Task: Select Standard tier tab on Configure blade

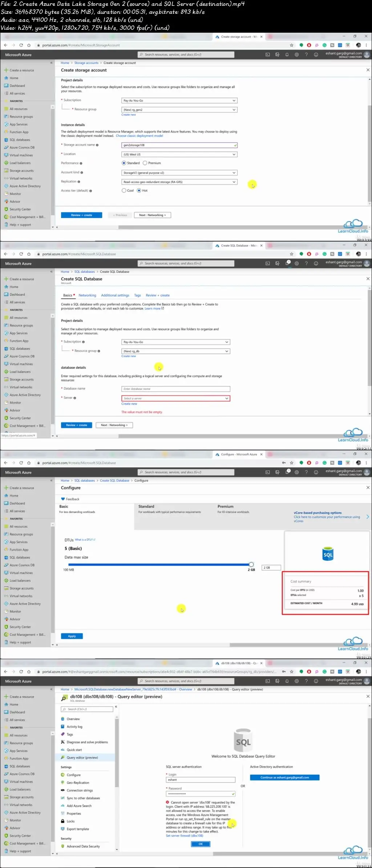Action: pos(174,516)
